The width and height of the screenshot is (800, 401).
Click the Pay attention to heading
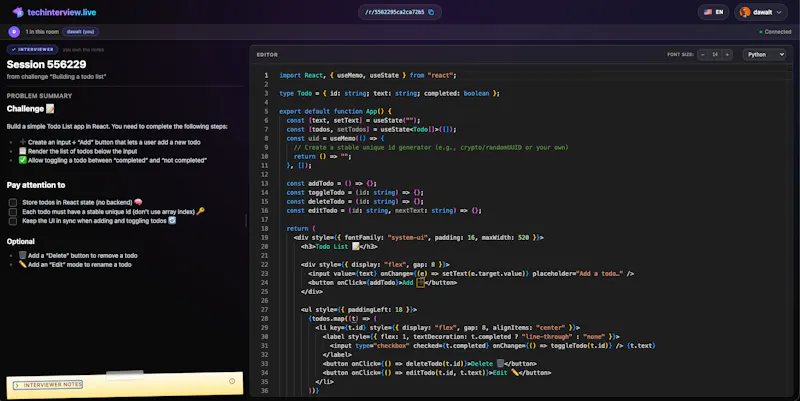tap(36, 185)
